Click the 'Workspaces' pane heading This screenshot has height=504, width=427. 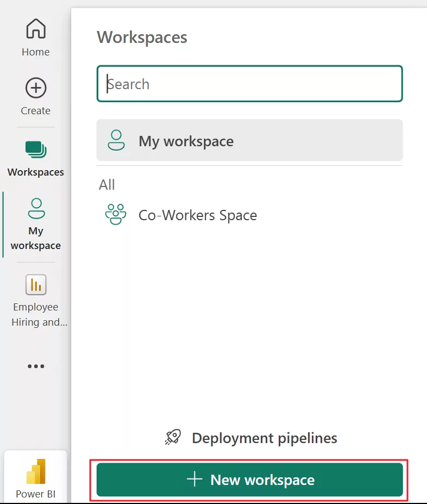tap(142, 38)
